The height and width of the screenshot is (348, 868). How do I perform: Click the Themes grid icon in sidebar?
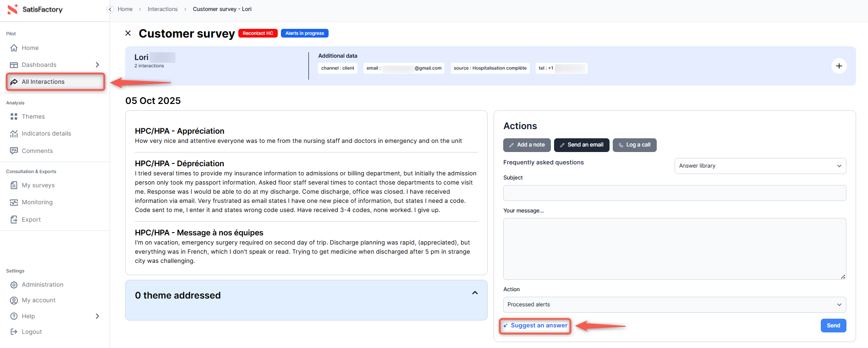point(14,117)
